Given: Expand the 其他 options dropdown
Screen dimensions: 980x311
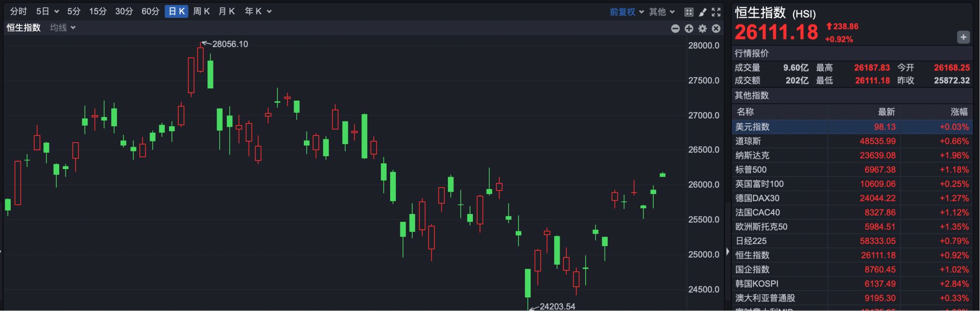Looking at the screenshot, I should [x=662, y=12].
